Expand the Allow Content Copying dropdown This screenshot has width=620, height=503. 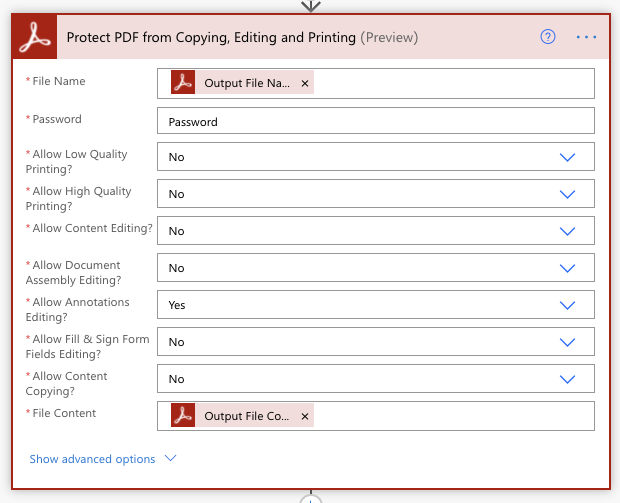[567, 379]
